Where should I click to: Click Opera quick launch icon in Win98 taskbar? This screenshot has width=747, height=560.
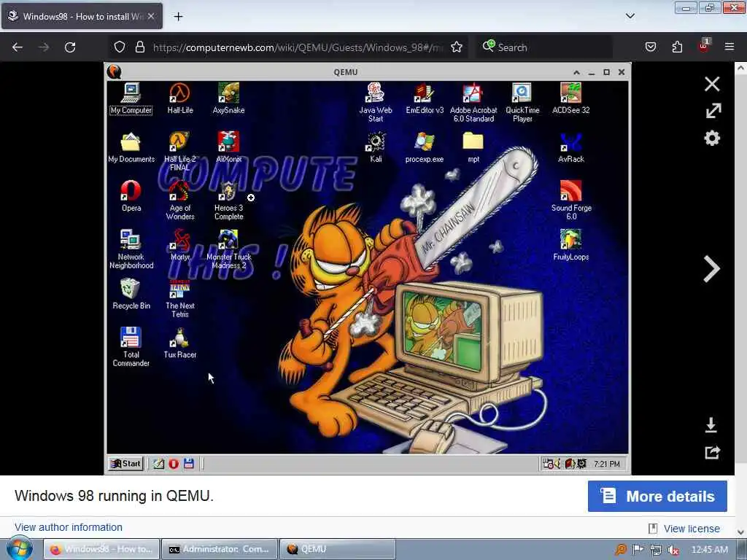(x=174, y=464)
